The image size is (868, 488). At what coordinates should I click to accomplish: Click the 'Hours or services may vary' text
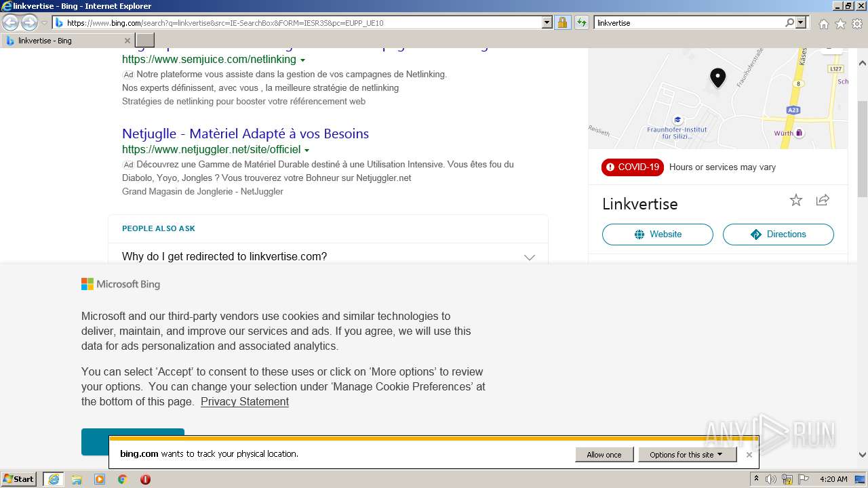(x=722, y=167)
